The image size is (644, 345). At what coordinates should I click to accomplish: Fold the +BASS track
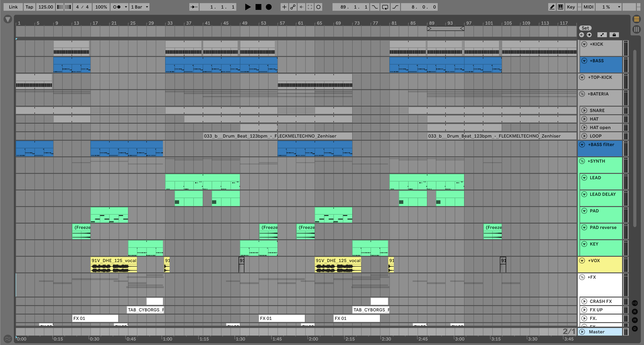click(x=584, y=61)
